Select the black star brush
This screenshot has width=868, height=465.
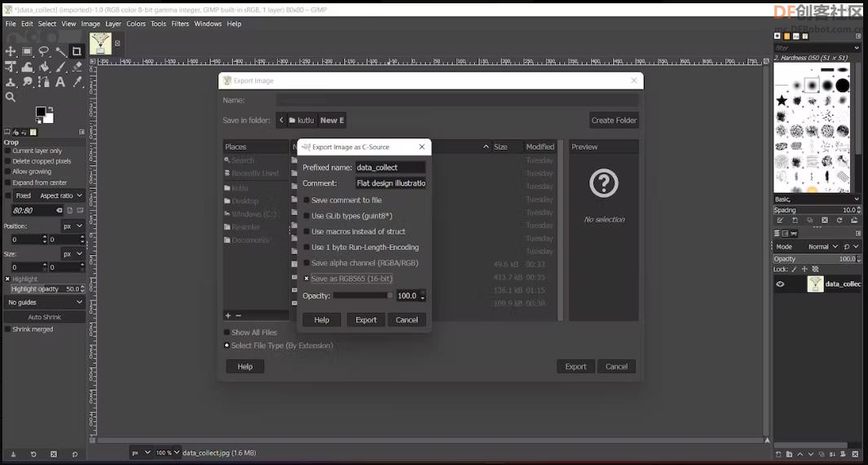(x=781, y=100)
